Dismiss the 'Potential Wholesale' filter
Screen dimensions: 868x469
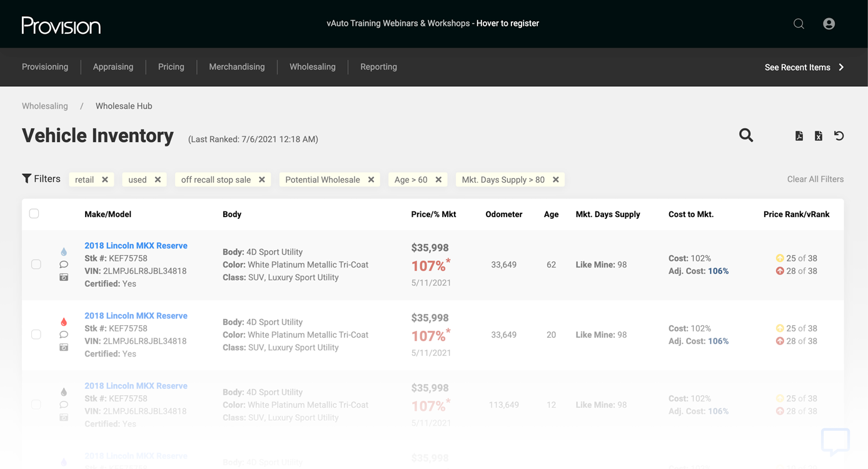click(x=371, y=179)
